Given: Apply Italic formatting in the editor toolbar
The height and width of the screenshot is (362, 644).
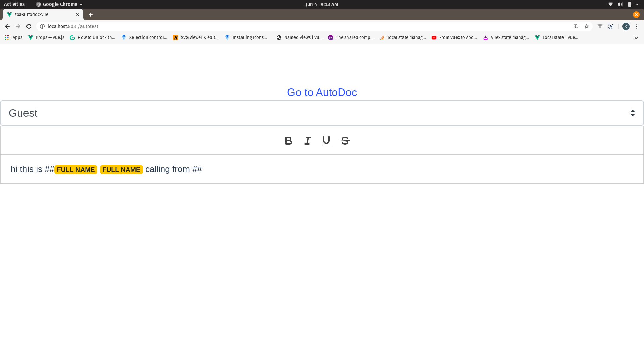Looking at the screenshot, I should [x=307, y=141].
